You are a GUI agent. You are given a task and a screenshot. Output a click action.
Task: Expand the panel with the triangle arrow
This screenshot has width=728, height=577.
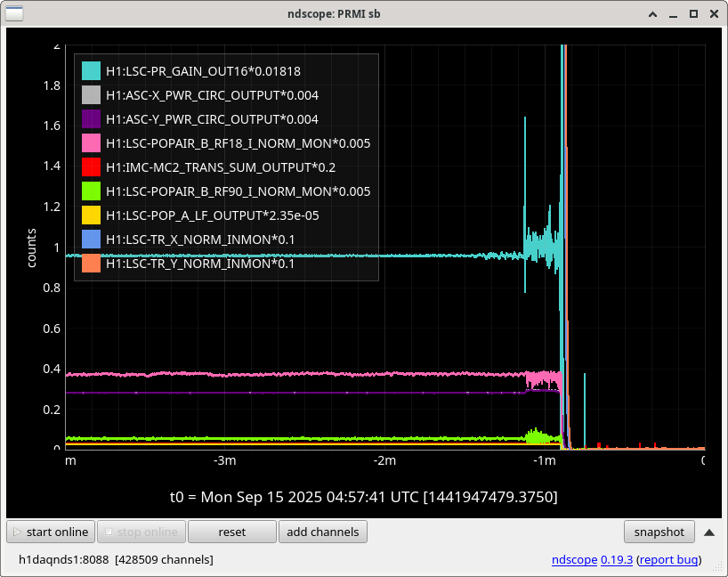coord(708,532)
